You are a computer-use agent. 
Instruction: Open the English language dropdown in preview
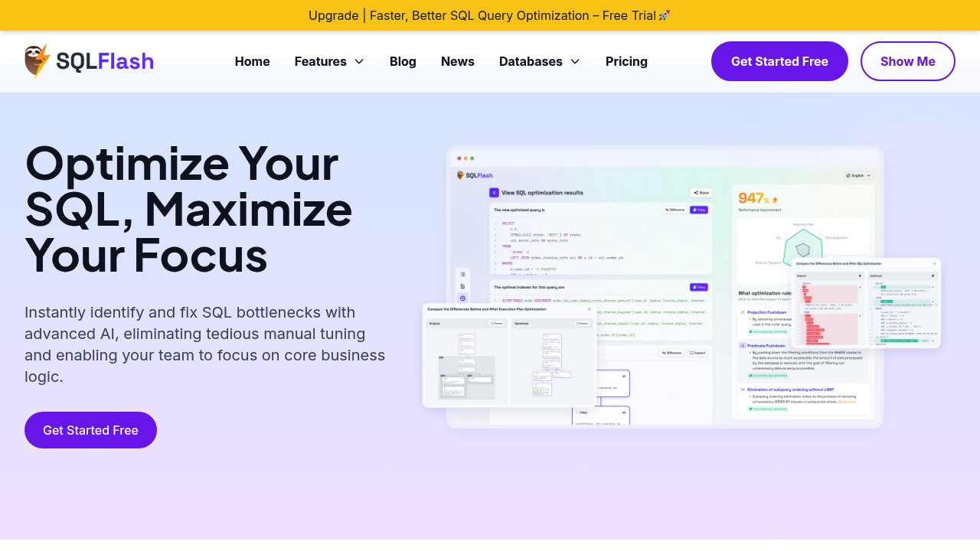[x=858, y=175]
